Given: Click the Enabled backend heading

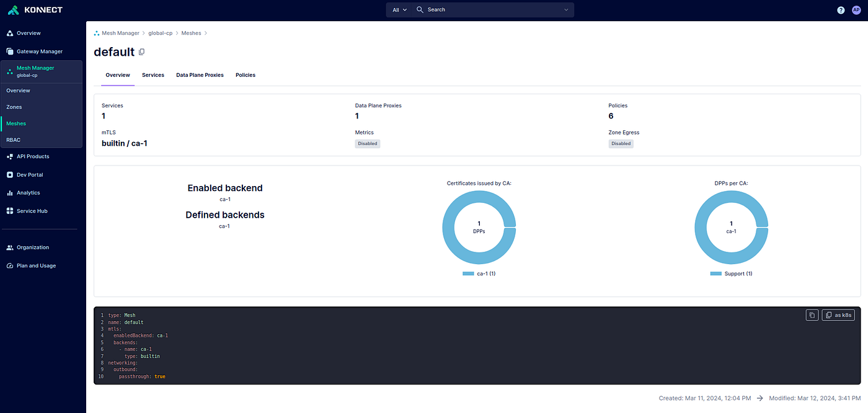Looking at the screenshot, I should (x=225, y=188).
